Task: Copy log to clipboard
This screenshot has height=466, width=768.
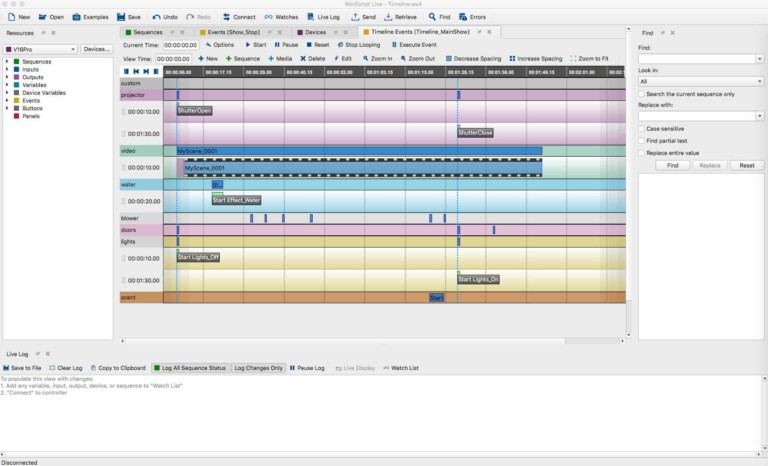Action: (118, 368)
